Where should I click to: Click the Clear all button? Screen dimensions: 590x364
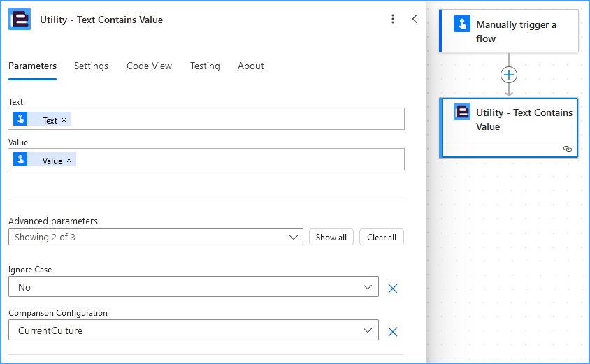(382, 237)
